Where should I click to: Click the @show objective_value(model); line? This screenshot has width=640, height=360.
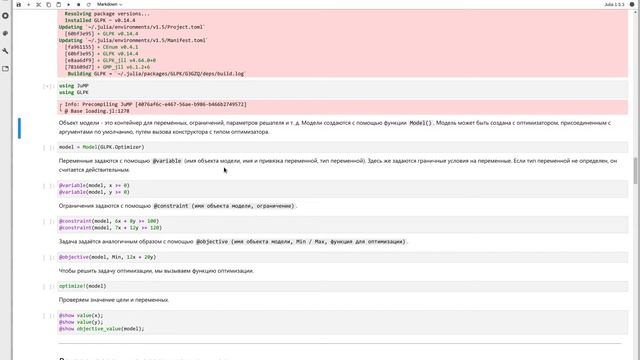pyautogui.click(x=102, y=329)
